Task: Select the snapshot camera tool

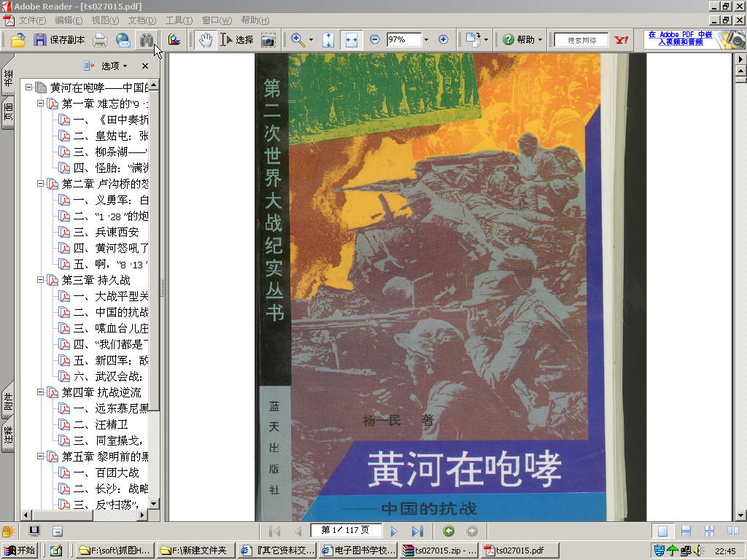Action: [268, 40]
